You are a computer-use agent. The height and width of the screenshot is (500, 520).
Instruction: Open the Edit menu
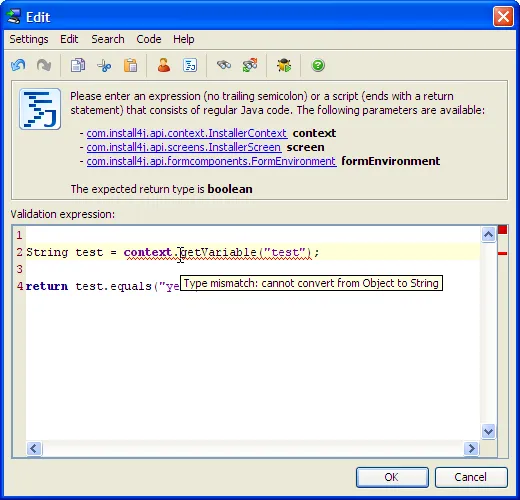coord(69,39)
